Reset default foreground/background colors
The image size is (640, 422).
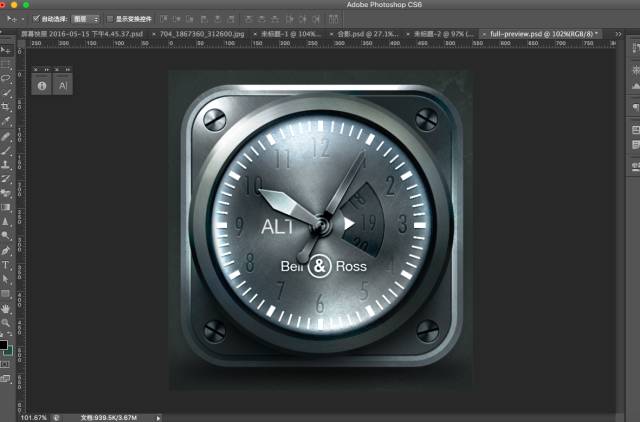click(2, 335)
